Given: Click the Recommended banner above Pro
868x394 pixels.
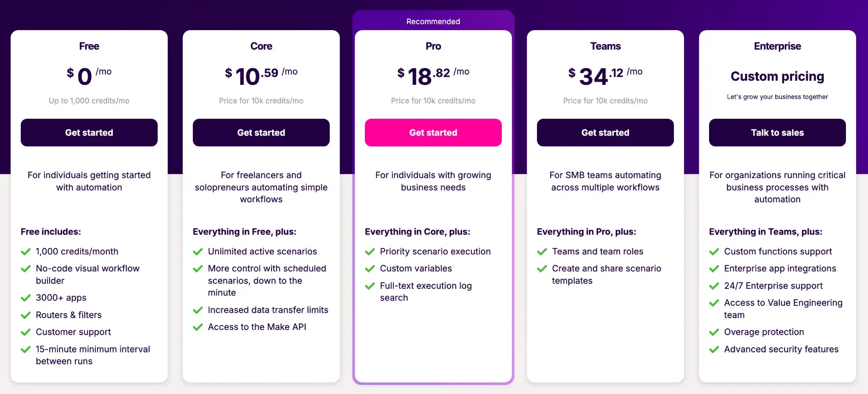Looking at the screenshot, I should point(433,21).
